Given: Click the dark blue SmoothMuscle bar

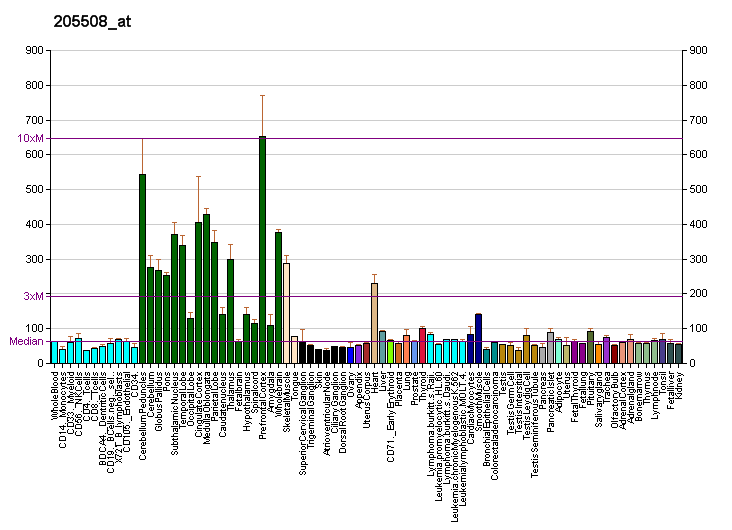Looking at the screenshot, I should [x=478, y=339].
